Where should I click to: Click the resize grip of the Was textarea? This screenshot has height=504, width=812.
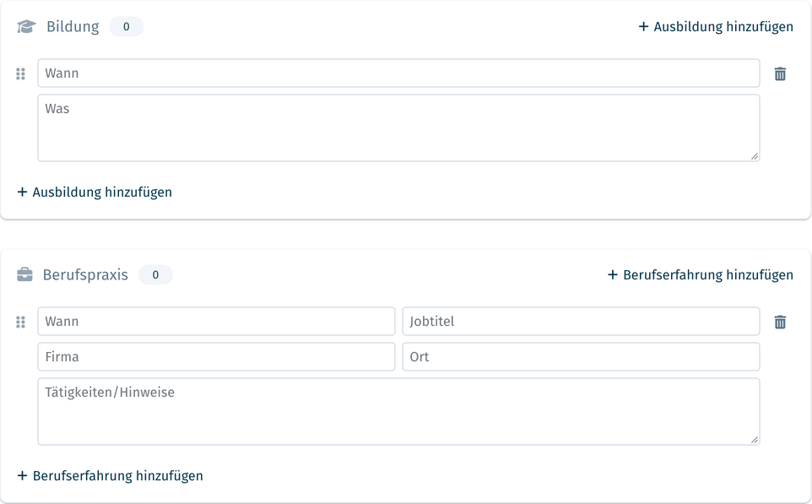[x=754, y=156]
